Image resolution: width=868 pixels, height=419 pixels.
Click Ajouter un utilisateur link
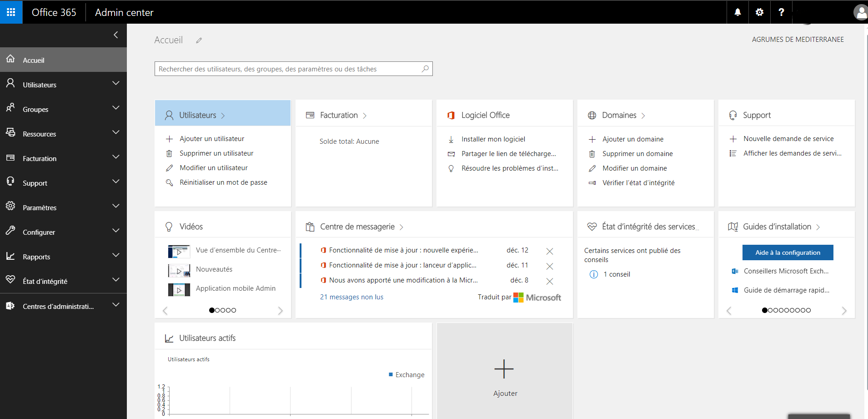click(212, 139)
